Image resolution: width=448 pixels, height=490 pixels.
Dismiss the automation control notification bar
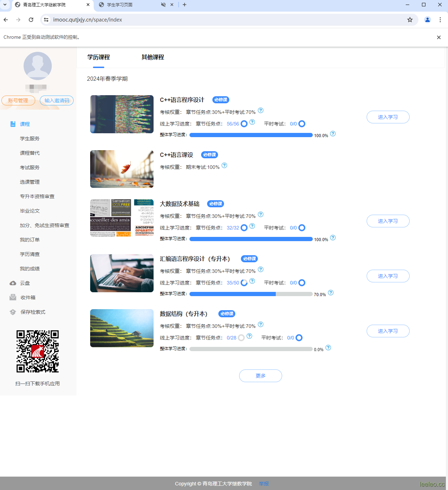point(439,37)
